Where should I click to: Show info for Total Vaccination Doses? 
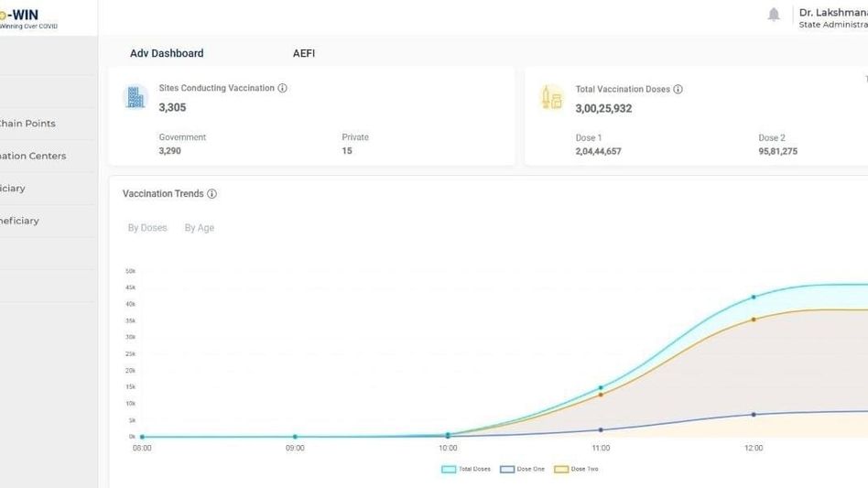coord(678,90)
